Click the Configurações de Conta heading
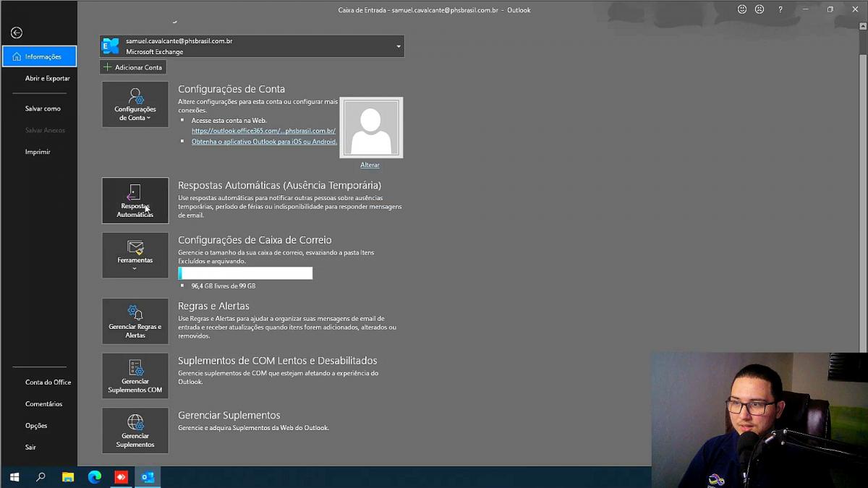The height and width of the screenshot is (488, 868). tap(231, 89)
